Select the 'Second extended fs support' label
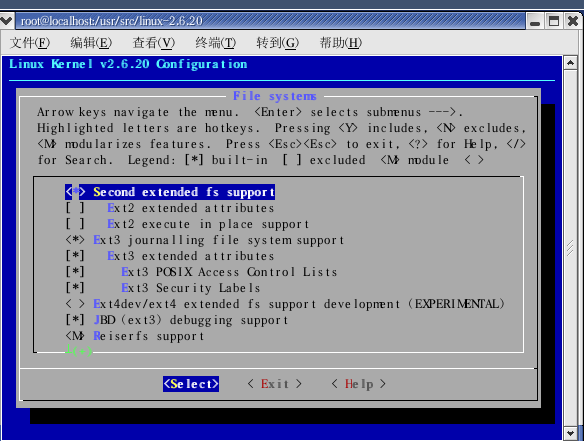 pyautogui.click(x=184, y=192)
